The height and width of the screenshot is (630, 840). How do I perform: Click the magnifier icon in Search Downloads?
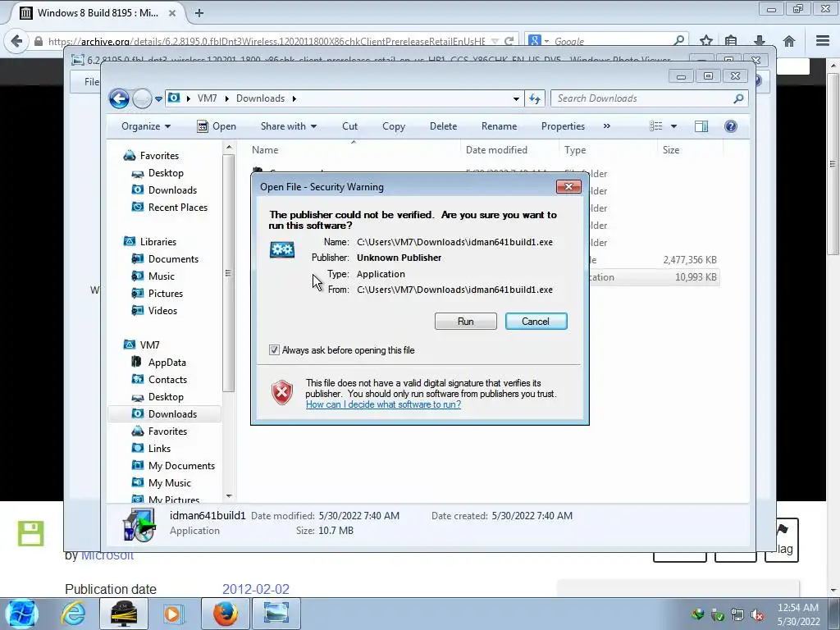tap(738, 98)
